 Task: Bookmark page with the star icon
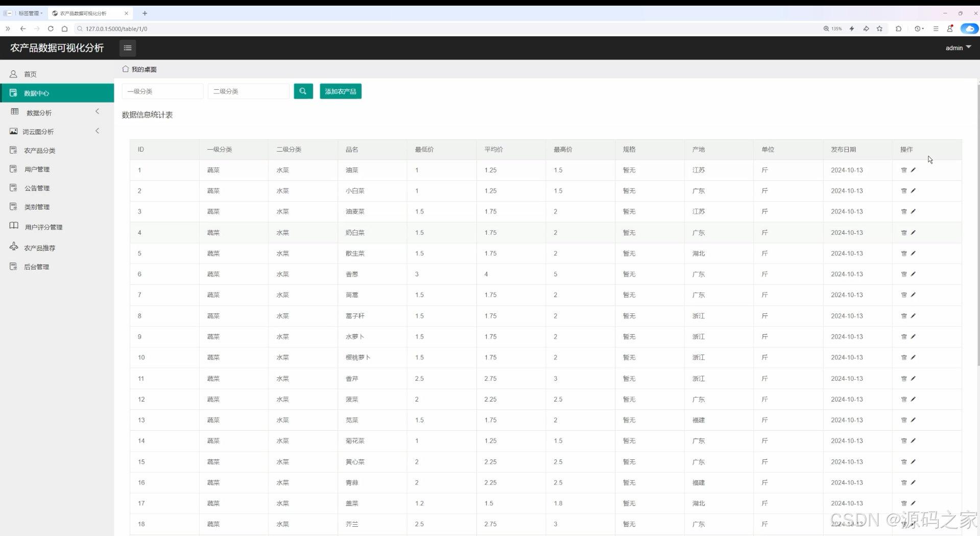[879, 29]
